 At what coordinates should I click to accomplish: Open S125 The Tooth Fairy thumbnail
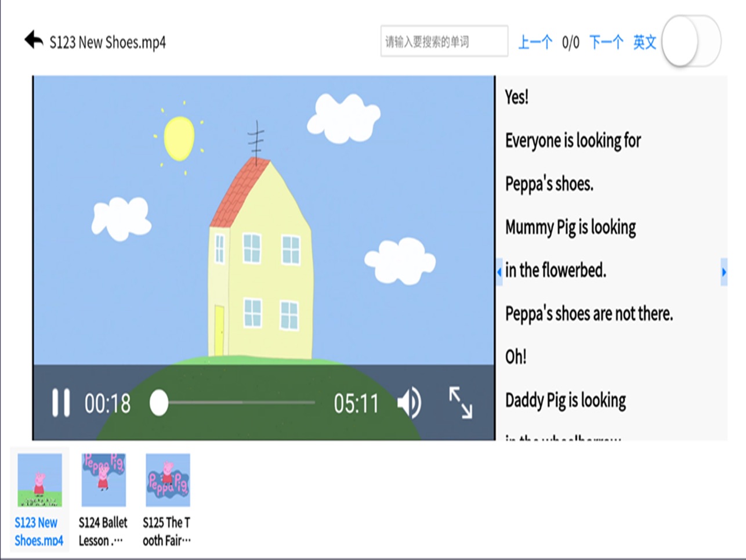tap(168, 480)
